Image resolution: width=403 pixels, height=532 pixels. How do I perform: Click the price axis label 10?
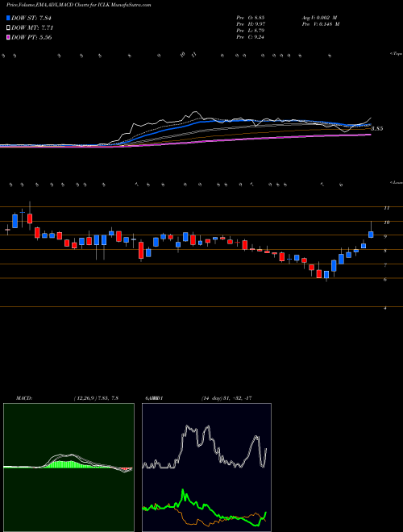(386, 222)
